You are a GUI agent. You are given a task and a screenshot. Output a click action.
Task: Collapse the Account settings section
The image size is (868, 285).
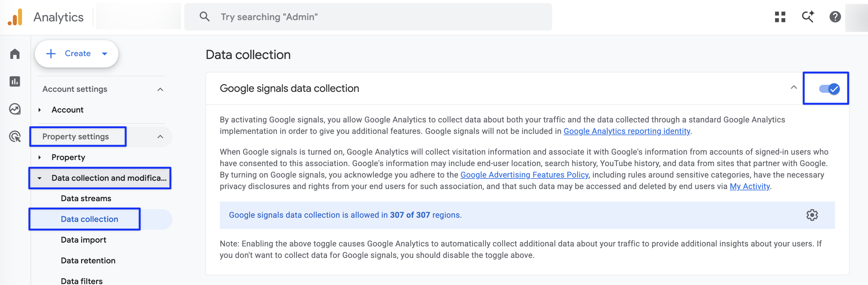tap(160, 90)
